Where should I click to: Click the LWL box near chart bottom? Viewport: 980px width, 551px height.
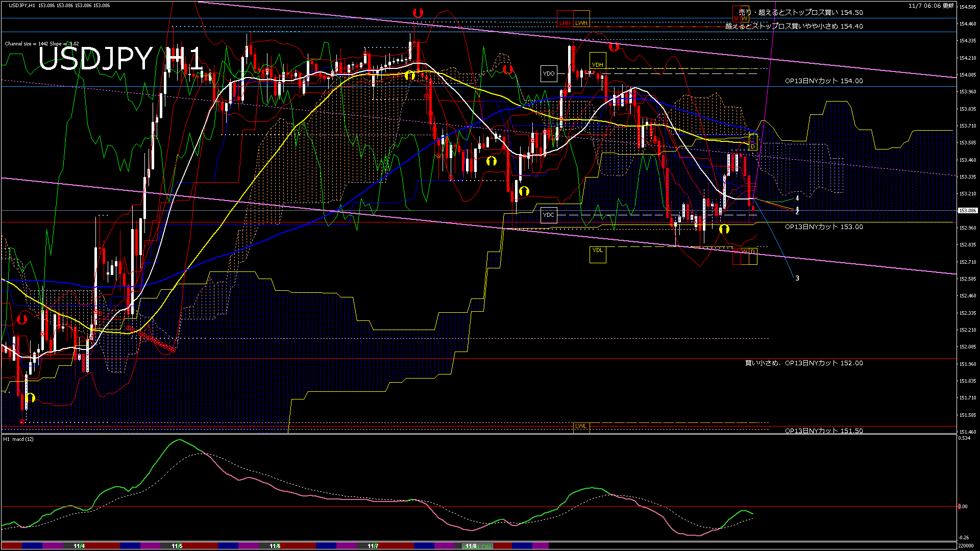coord(581,427)
